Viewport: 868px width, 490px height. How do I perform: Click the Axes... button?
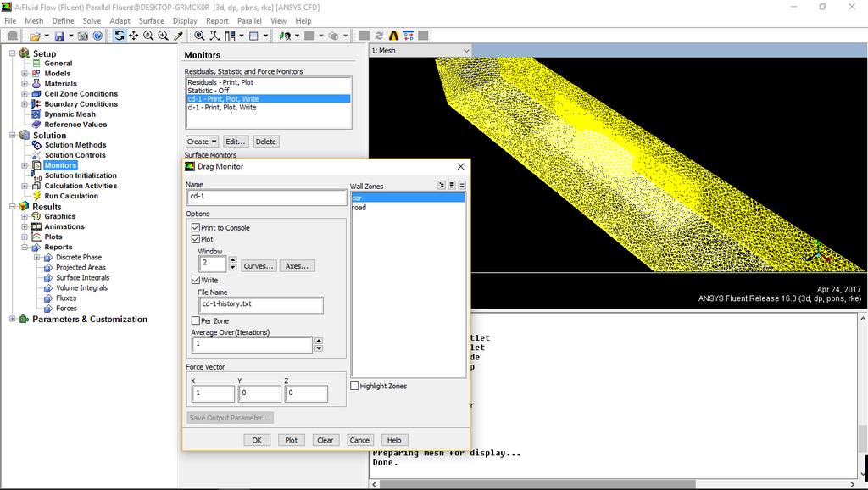[x=297, y=266]
